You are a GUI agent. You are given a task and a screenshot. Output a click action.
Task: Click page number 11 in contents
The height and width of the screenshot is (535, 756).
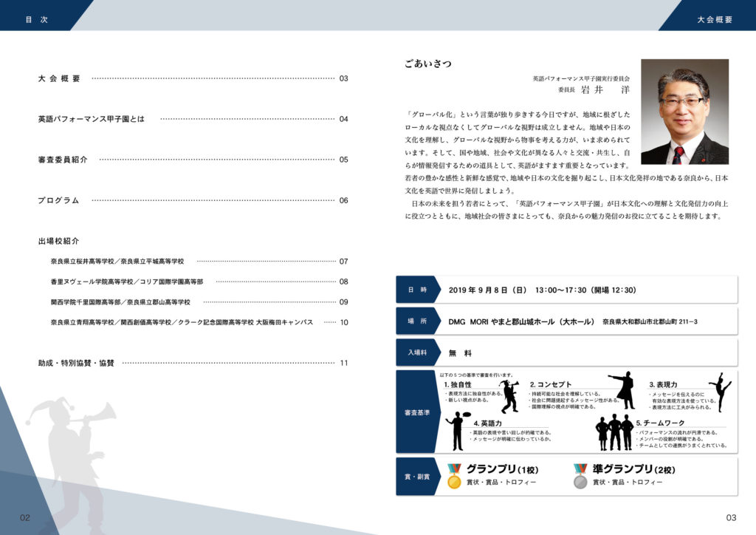(x=344, y=363)
